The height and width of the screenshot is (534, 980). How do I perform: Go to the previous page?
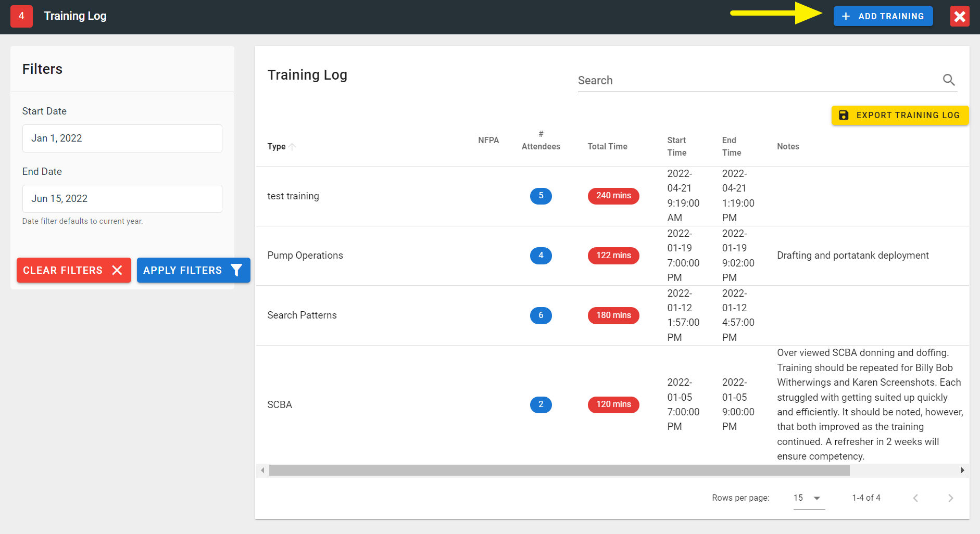(915, 498)
